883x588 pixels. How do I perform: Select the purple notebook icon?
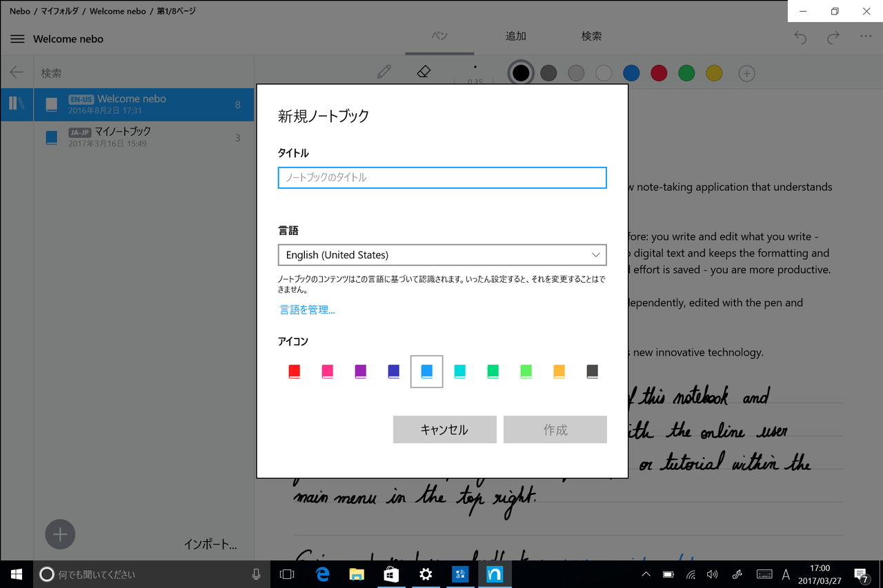360,371
